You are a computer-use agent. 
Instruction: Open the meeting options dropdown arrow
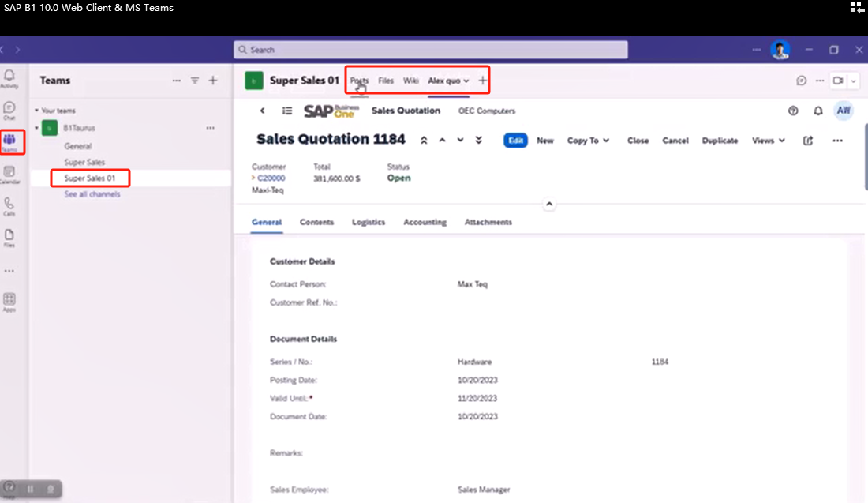(x=854, y=81)
